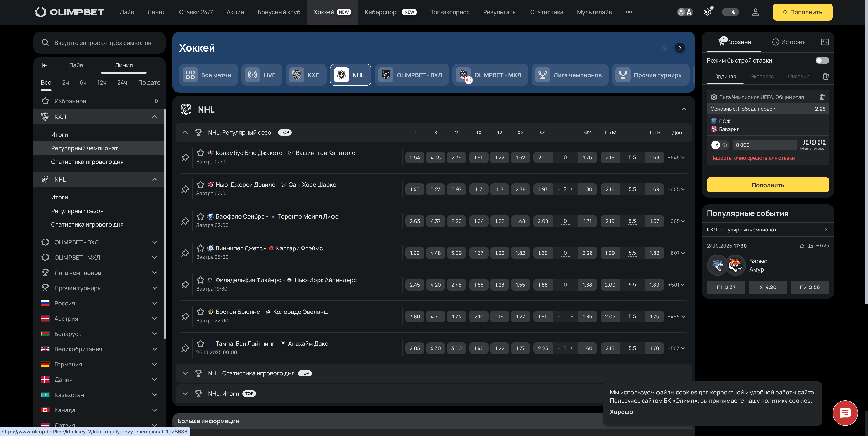
Task: Click the search magnifier icon in the sidebar
Action: point(45,42)
